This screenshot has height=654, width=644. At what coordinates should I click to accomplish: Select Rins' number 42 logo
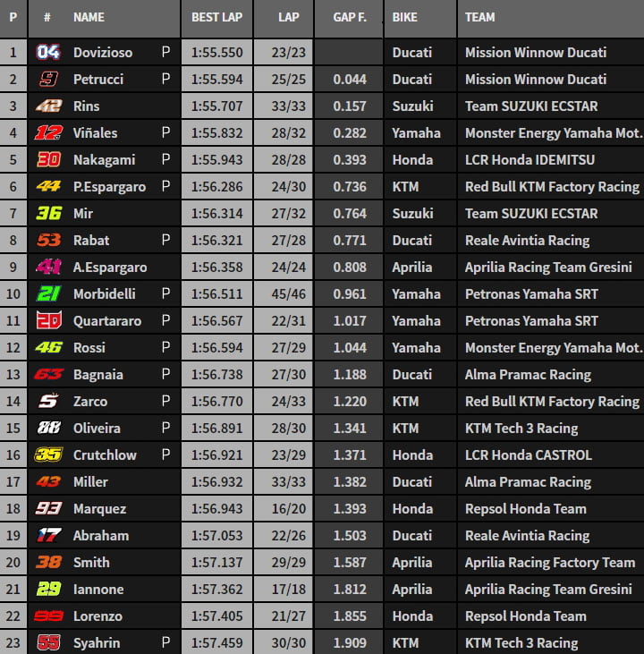click(48, 106)
